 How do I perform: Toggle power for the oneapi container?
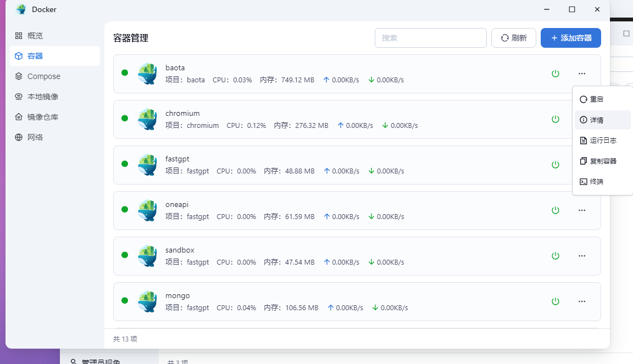coord(556,210)
